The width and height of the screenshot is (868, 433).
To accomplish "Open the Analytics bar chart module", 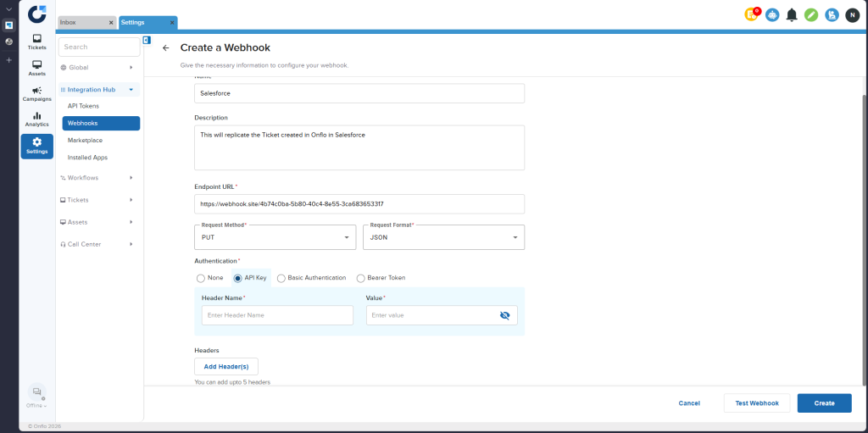I will [37, 119].
